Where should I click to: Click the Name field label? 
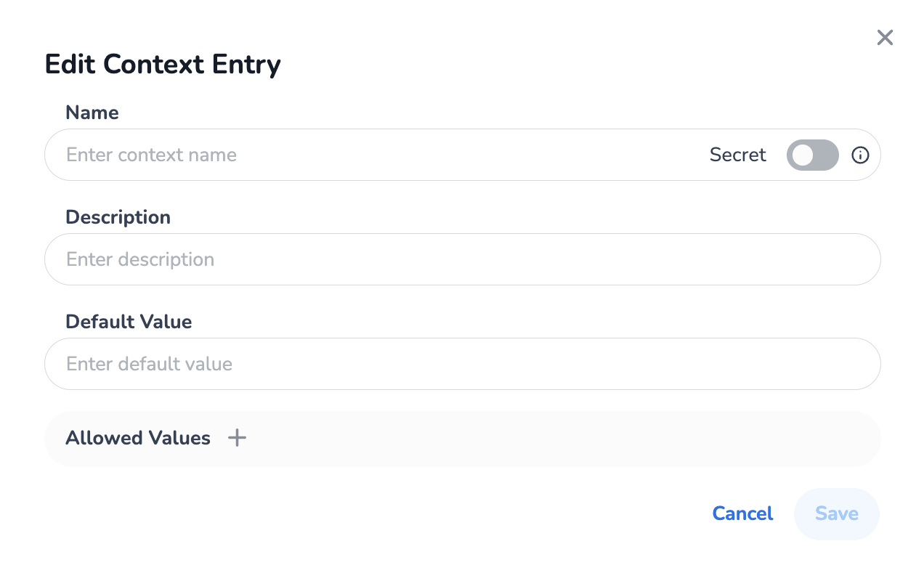pos(92,113)
